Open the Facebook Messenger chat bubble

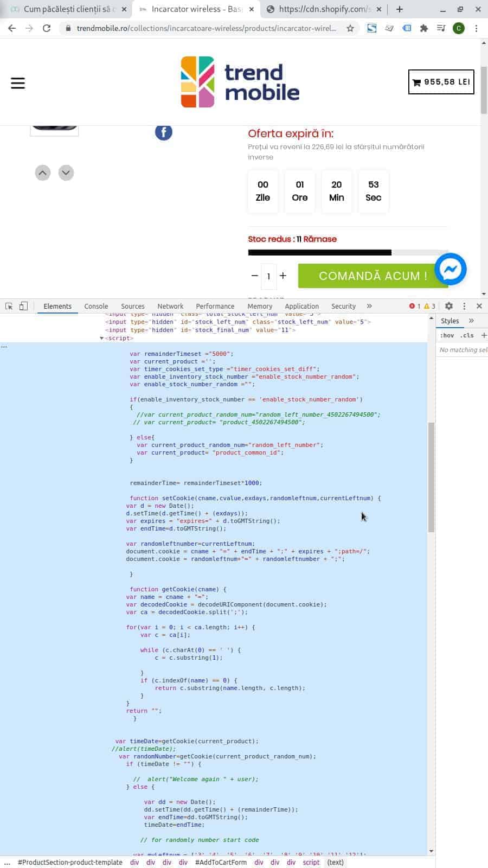click(x=451, y=269)
